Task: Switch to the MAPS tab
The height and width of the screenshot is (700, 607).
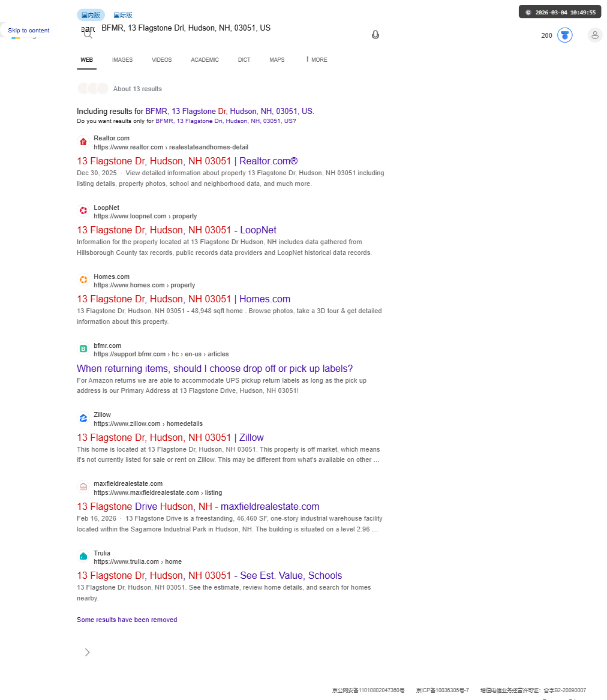Action: pos(277,60)
